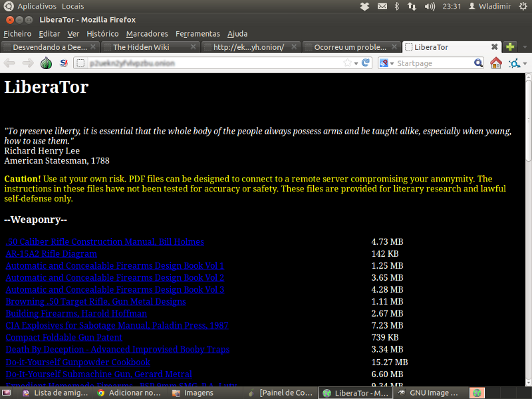This screenshot has height=399, width=532.
Task: Close the Ocorreu um proble... tab
Action: pos(394,47)
